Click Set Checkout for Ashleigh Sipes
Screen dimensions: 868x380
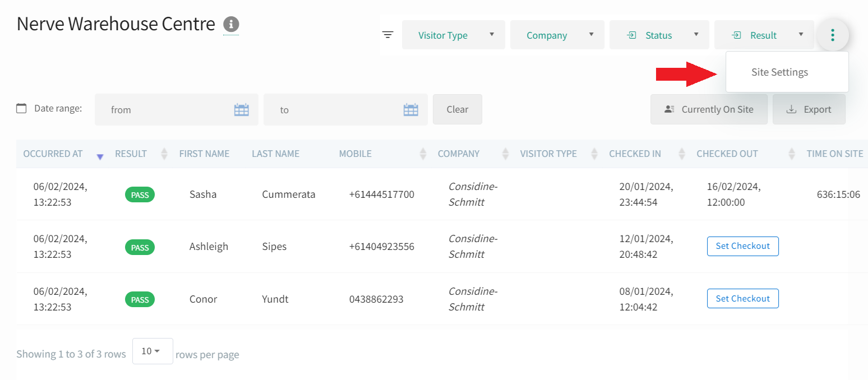click(x=742, y=246)
